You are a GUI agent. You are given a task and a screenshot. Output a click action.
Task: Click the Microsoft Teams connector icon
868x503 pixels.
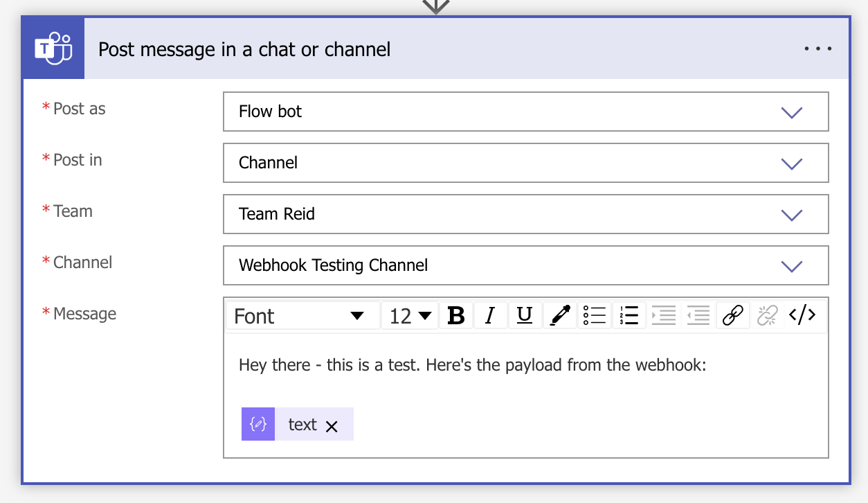point(54,48)
